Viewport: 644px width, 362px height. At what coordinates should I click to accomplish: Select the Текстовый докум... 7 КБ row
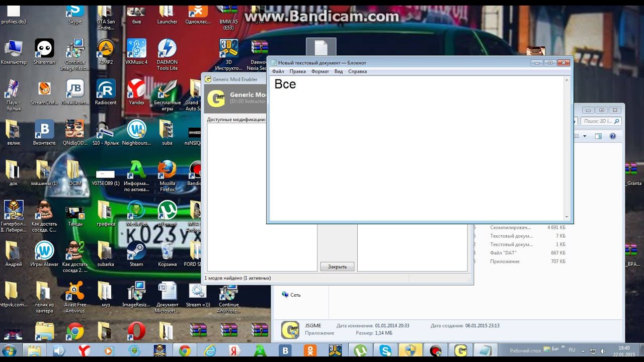(521, 236)
